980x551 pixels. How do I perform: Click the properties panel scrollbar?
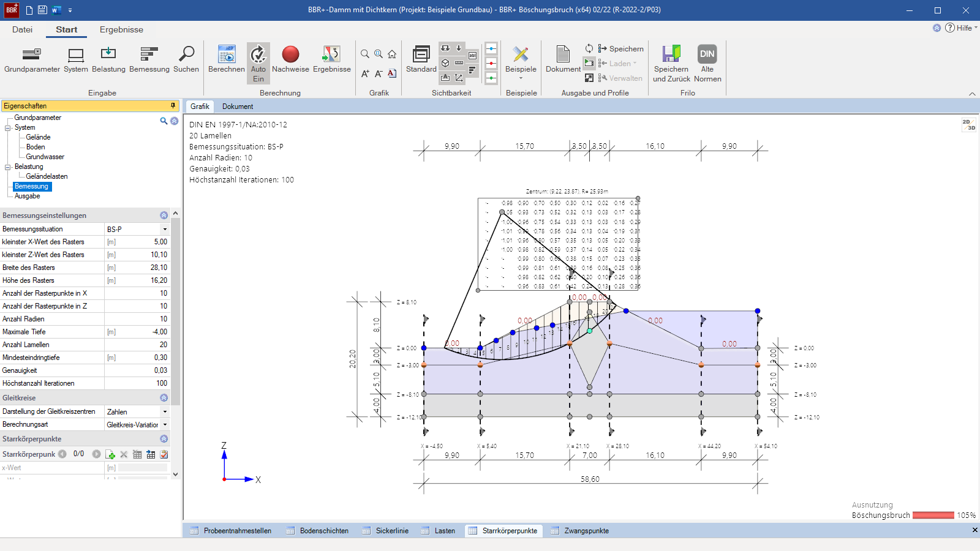pyautogui.click(x=176, y=312)
